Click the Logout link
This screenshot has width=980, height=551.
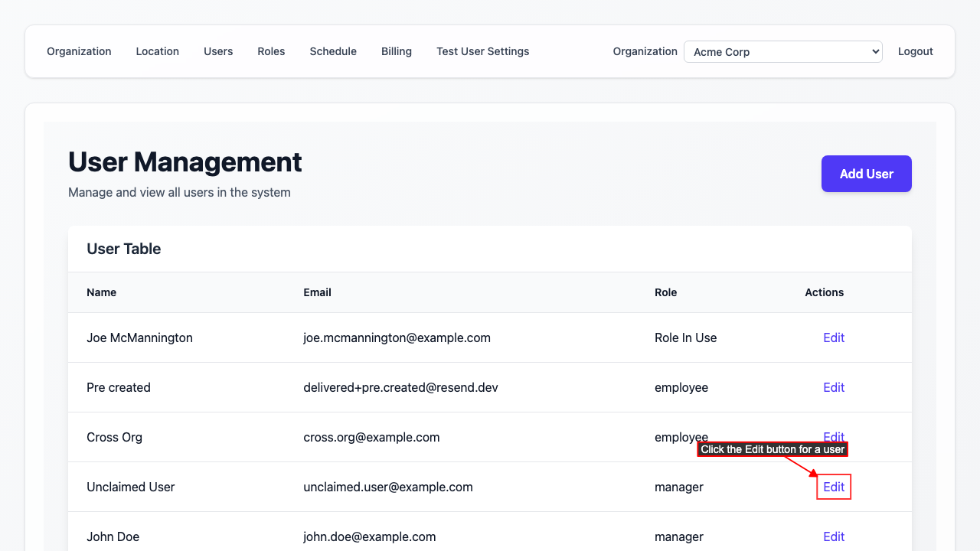(x=915, y=51)
